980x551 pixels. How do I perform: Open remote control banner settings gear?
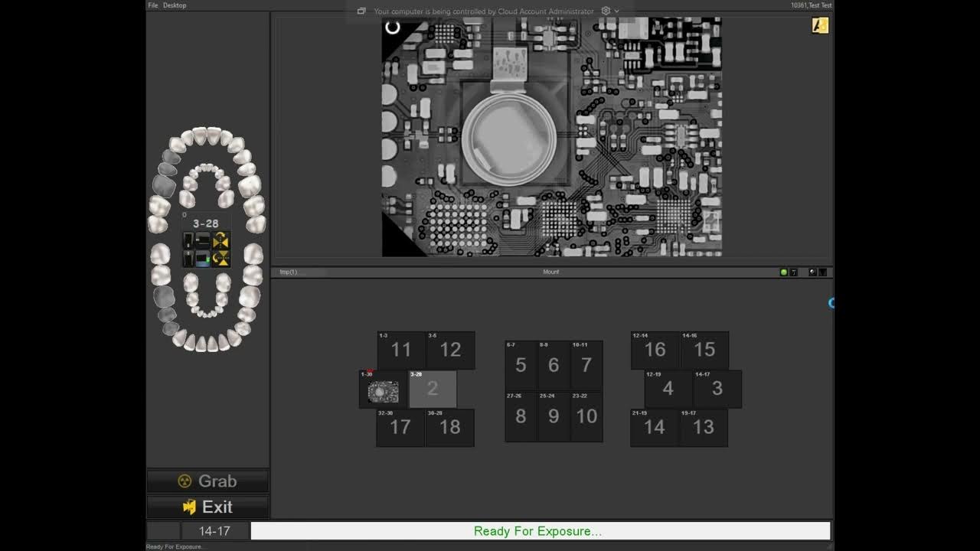tap(606, 11)
